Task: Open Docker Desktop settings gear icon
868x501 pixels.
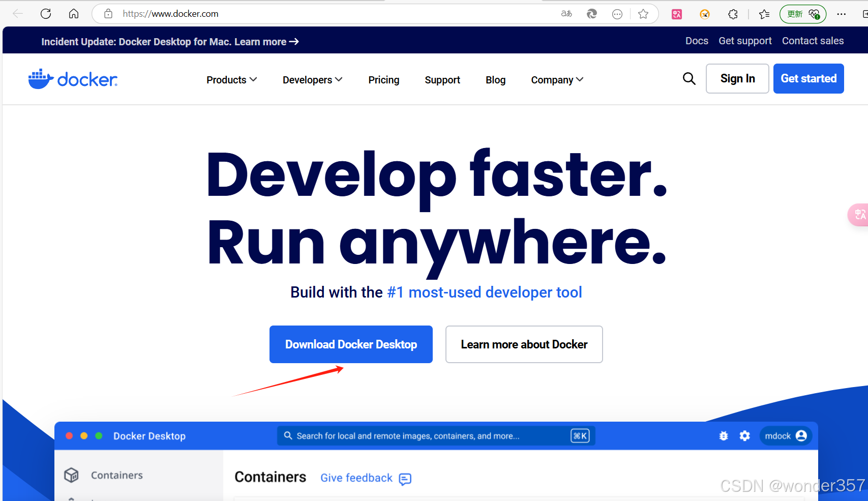Action: [x=745, y=436]
